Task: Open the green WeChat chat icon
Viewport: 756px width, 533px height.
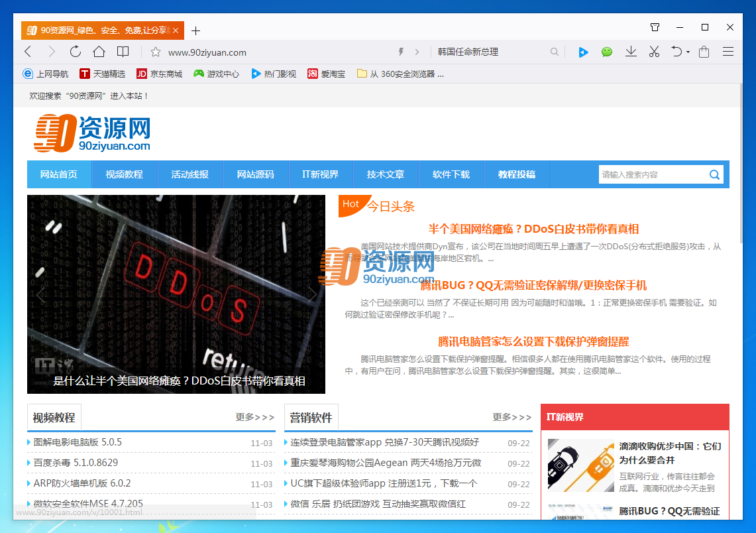Action: point(607,52)
